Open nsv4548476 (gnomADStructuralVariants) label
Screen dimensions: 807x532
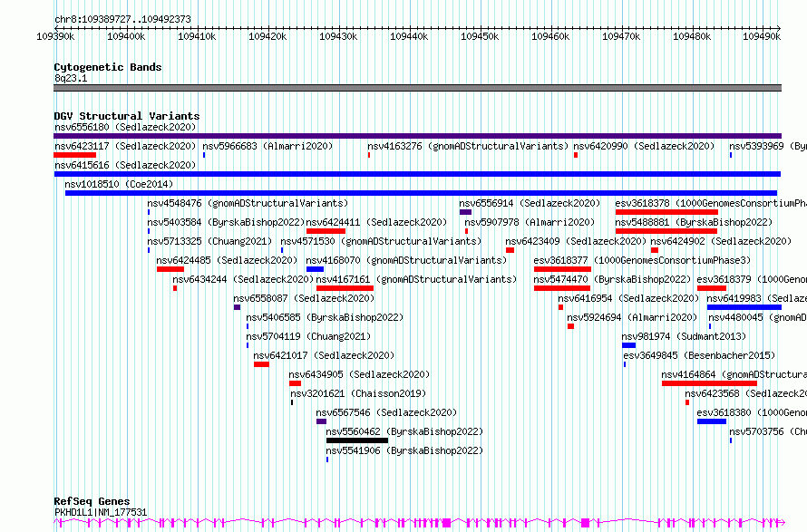point(248,203)
